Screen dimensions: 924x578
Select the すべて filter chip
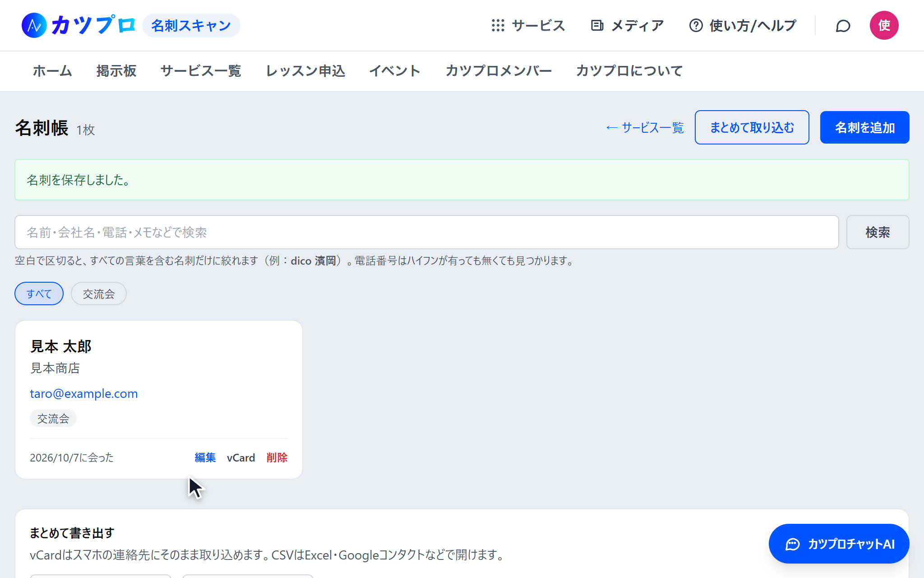point(39,294)
